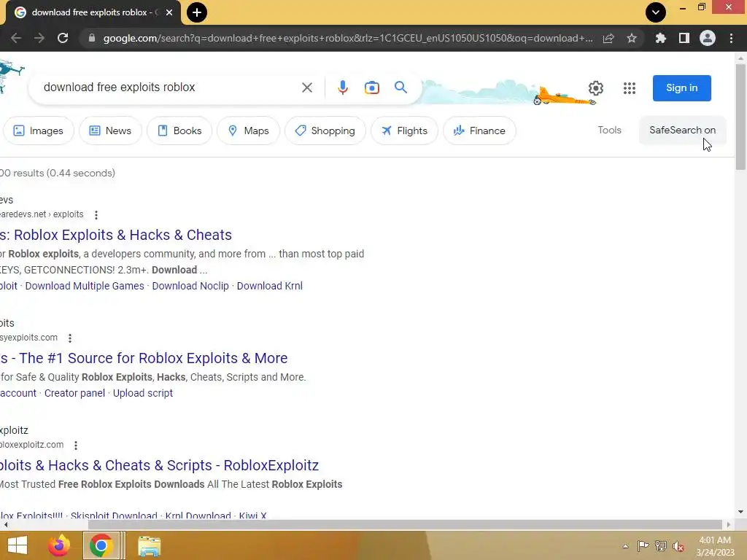Open the Windows Start button
Screen dimensions: 747x560
point(18,545)
